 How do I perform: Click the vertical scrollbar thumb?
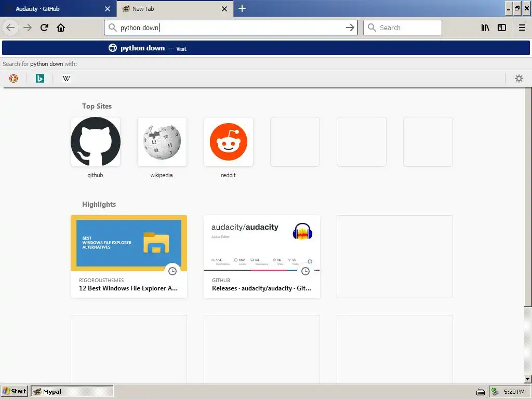(528, 197)
